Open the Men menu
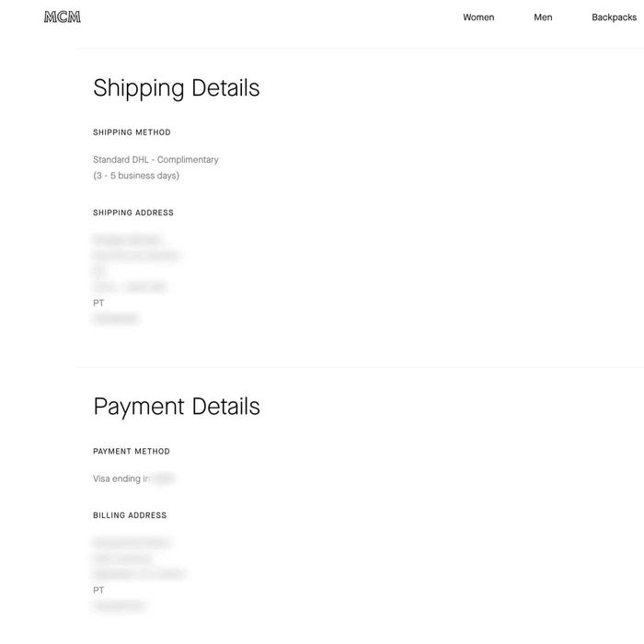 pyautogui.click(x=543, y=17)
